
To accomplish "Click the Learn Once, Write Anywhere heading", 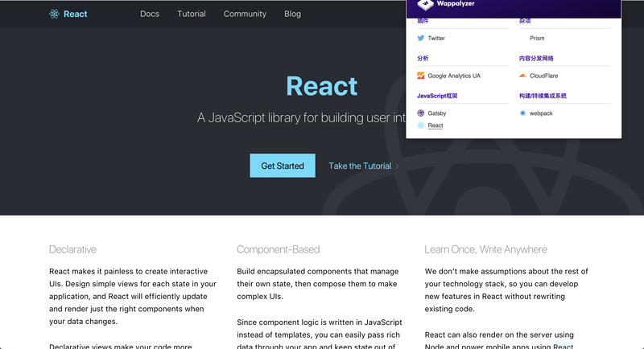I will coord(485,249).
